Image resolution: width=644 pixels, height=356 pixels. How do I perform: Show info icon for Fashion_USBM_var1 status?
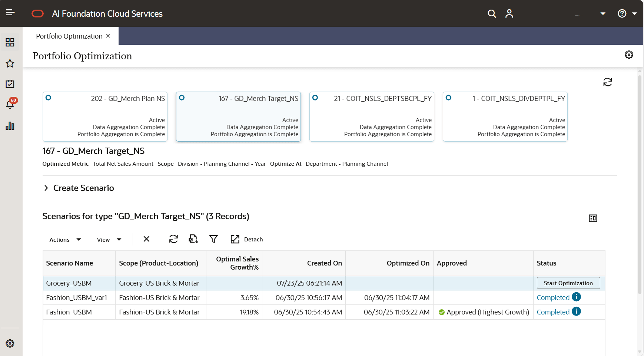coord(576,297)
